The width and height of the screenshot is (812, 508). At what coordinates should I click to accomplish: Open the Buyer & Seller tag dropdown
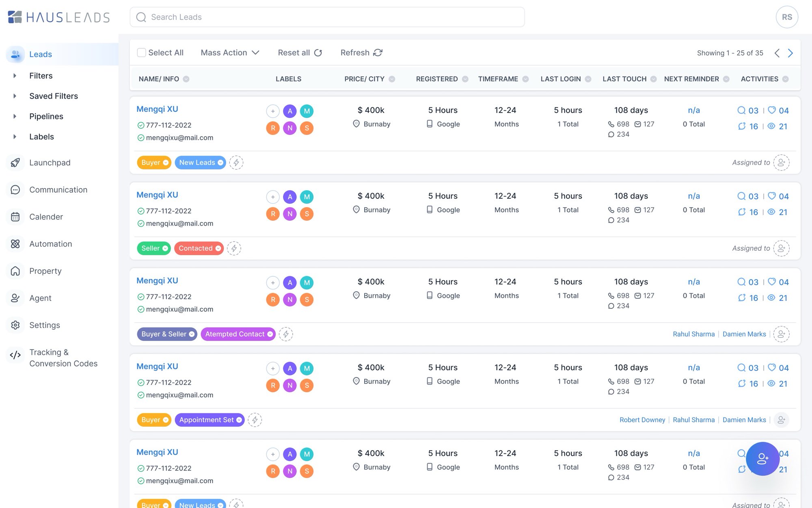coord(192,334)
